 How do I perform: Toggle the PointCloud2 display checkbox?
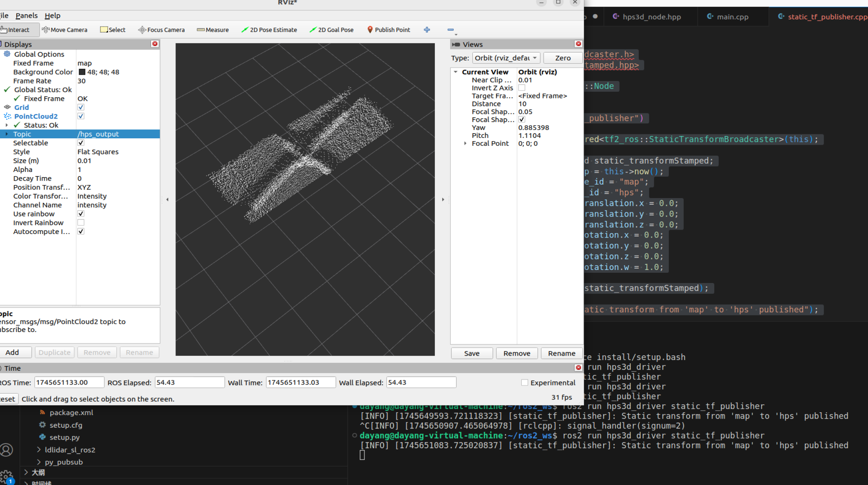(x=81, y=116)
